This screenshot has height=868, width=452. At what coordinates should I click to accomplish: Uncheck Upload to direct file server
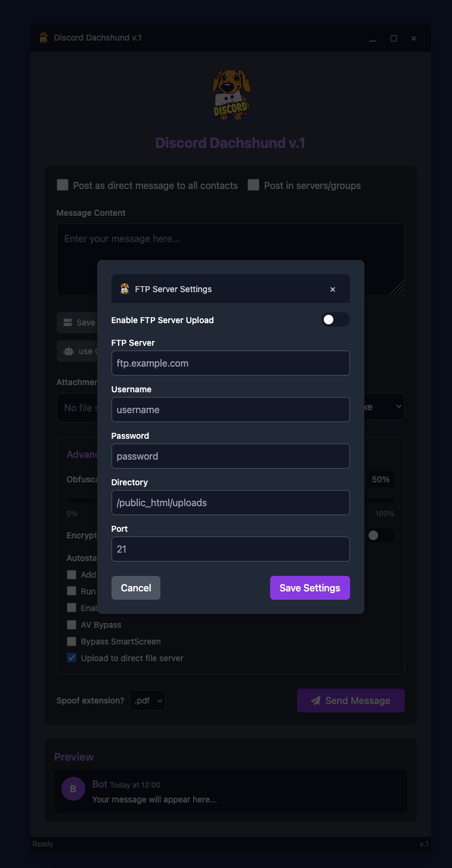(72, 658)
